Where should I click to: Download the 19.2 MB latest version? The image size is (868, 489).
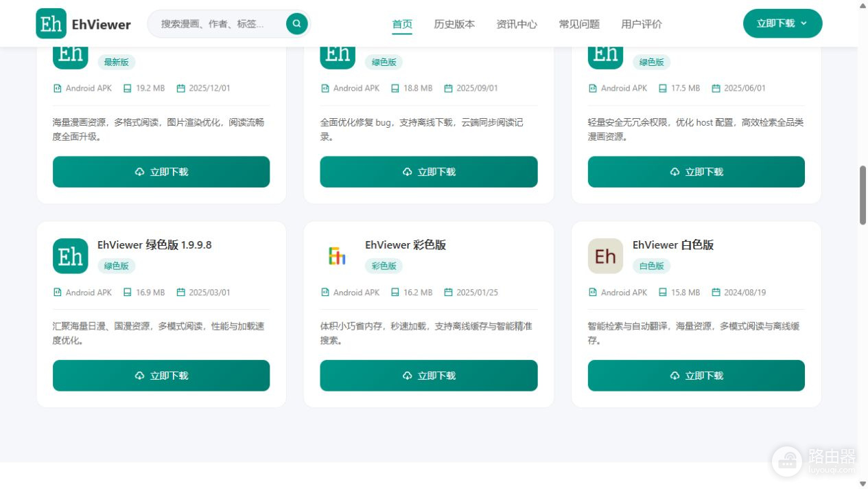tap(161, 172)
